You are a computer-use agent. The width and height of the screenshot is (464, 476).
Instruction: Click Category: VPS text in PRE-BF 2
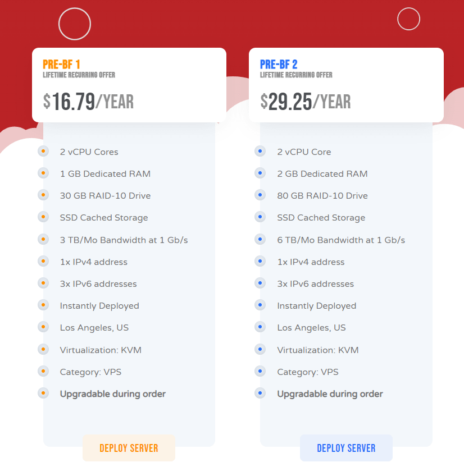click(307, 372)
